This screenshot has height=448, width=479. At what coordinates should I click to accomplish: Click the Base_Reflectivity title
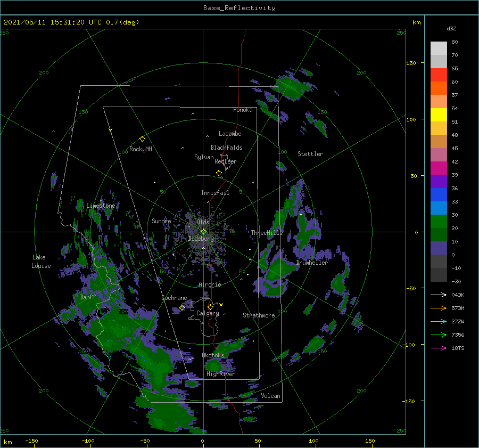[240, 8]
